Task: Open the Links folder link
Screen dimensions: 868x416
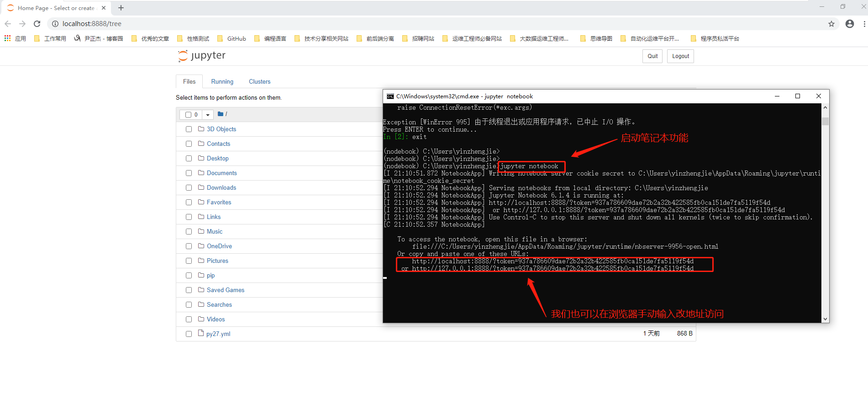Action: [214, 217]
